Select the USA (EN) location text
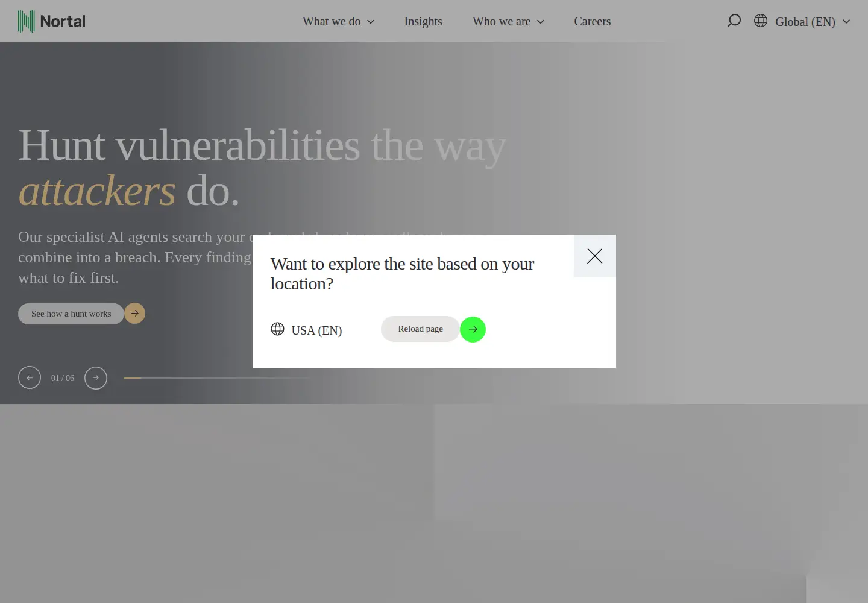 coord(316,330)
